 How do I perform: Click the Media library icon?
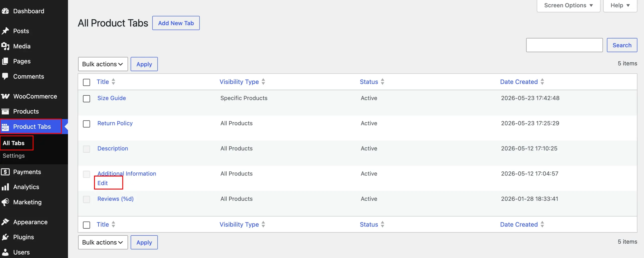[5, 46]
